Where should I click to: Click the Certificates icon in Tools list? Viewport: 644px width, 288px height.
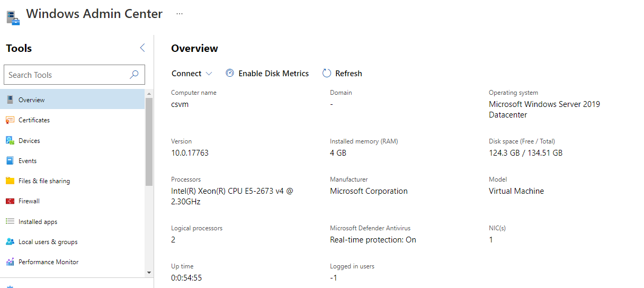click(x=10, y=120)
